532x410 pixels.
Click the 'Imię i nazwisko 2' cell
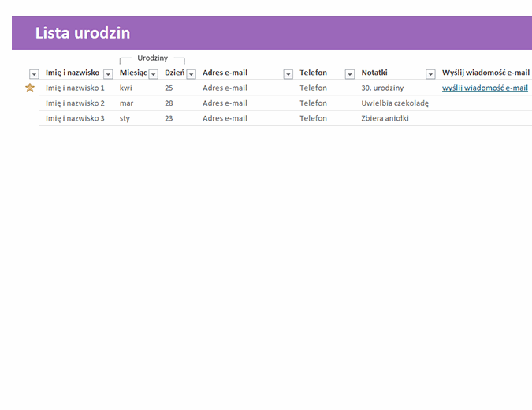(75, 103)
